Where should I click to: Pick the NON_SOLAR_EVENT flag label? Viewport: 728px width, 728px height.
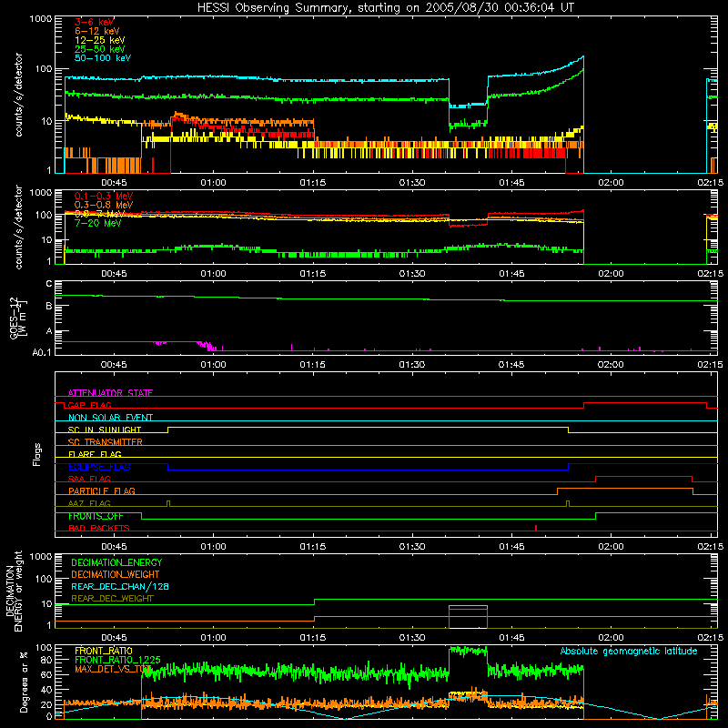[110, 418]
